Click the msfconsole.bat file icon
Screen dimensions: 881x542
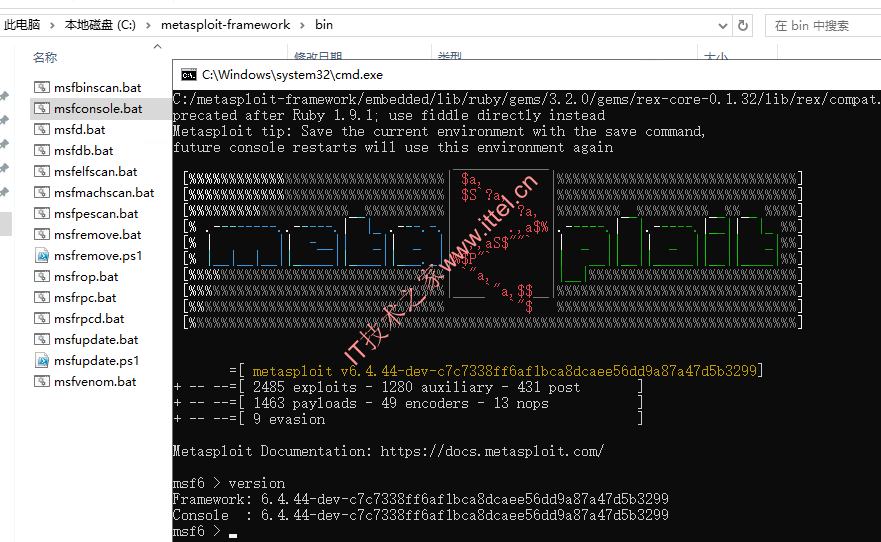pyautogui.click(x=42, y=108)
